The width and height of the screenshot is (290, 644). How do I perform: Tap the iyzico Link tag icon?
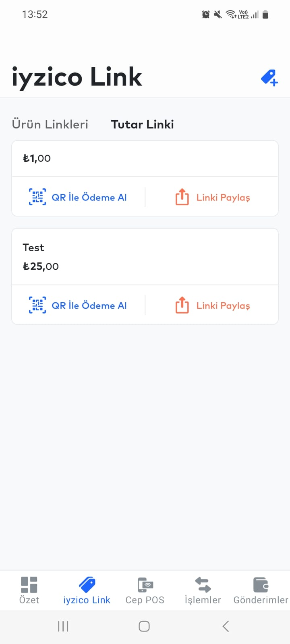click(87, 585)
